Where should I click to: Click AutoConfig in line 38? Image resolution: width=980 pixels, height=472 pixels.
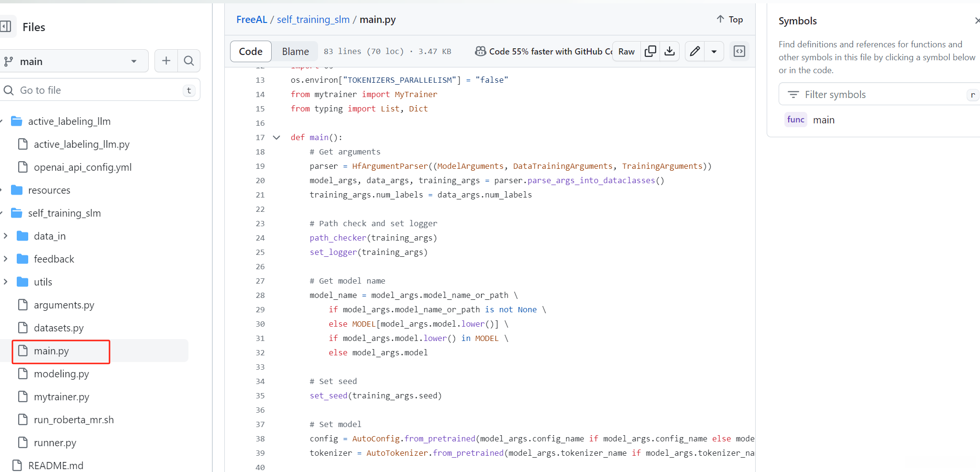tap(376, 439)
